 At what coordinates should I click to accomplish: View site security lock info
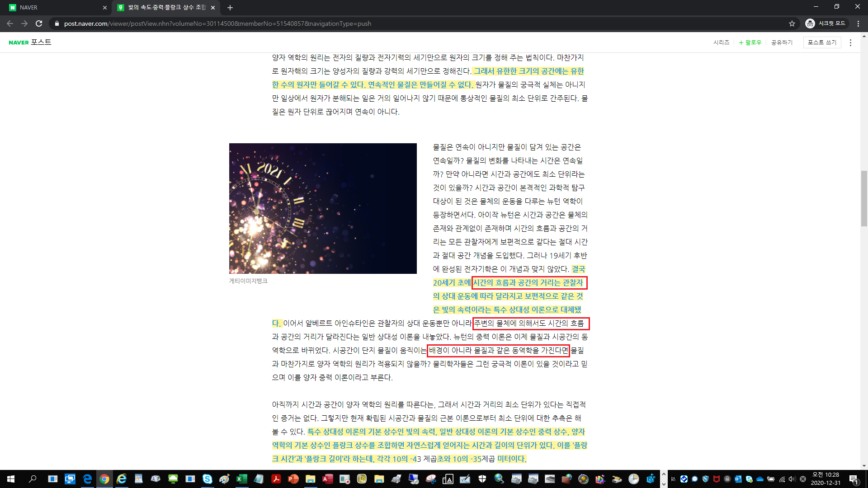pyautogui.click(x=57, y=23)
